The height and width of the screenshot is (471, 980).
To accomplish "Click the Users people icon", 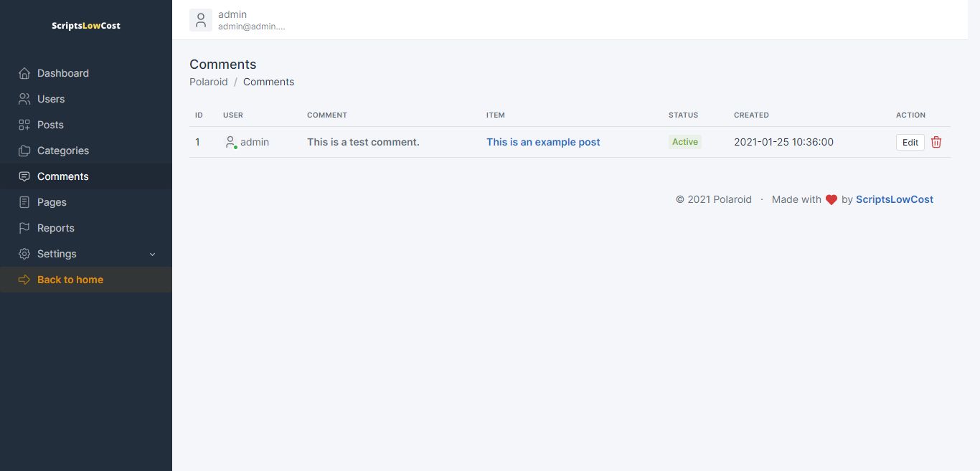I will tap(24, 99).
